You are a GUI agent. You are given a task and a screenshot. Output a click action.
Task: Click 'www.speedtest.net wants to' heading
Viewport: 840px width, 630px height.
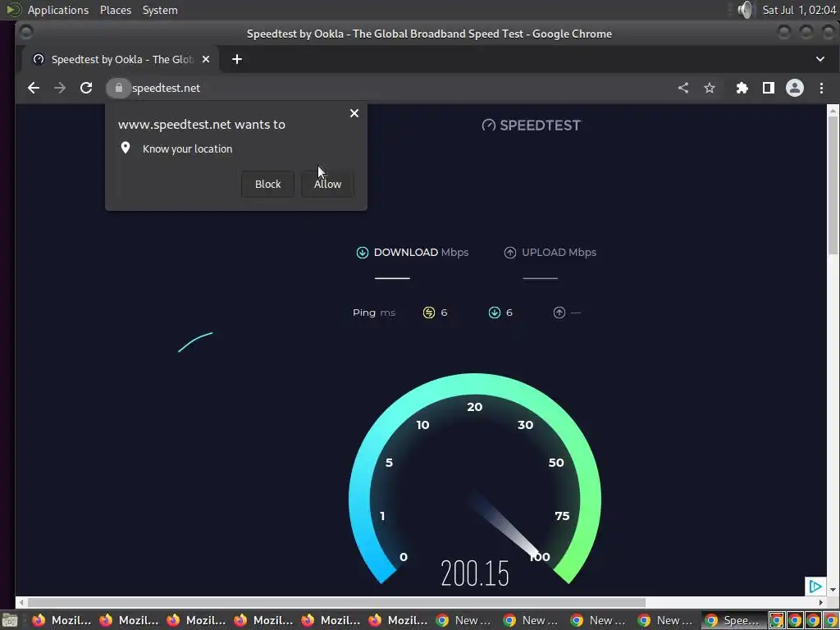click(202, 125)
